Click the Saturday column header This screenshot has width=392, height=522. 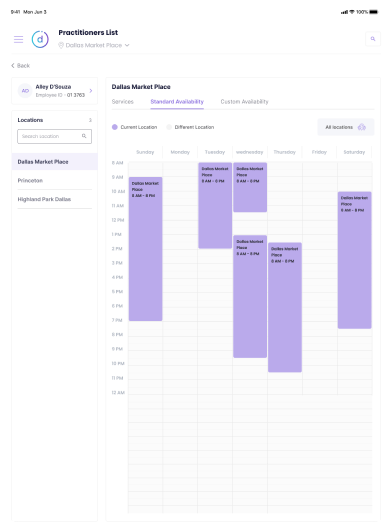click(354, 152)
